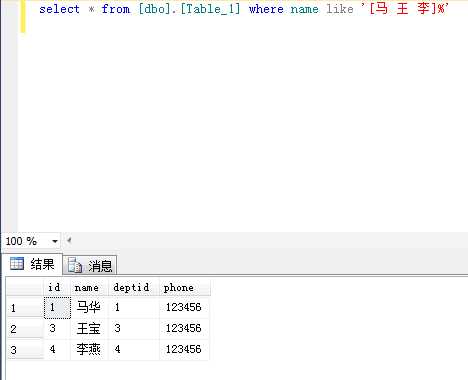Click the deptid cell in 马华 row
The image size is (468, 380).
point(134,307)
